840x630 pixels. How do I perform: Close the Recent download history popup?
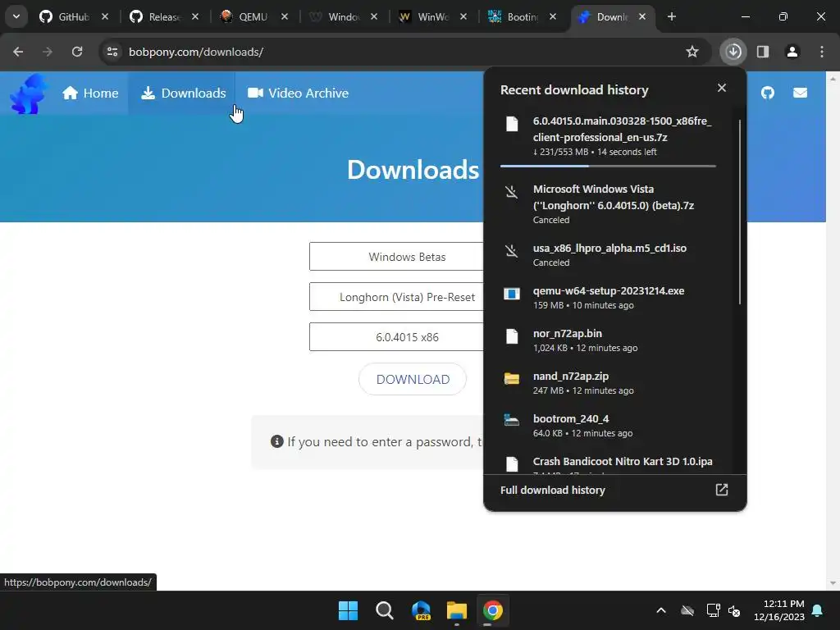[x=722, y=88]
